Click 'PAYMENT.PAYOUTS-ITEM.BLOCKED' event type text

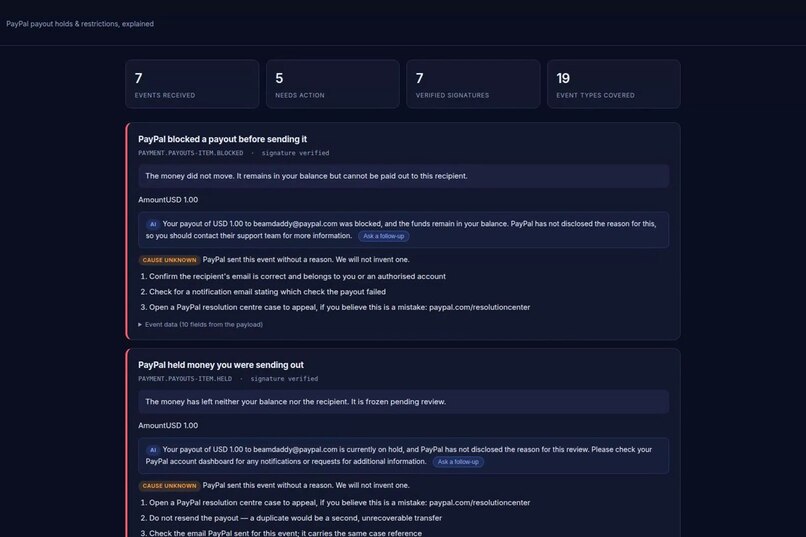(191, 153)
